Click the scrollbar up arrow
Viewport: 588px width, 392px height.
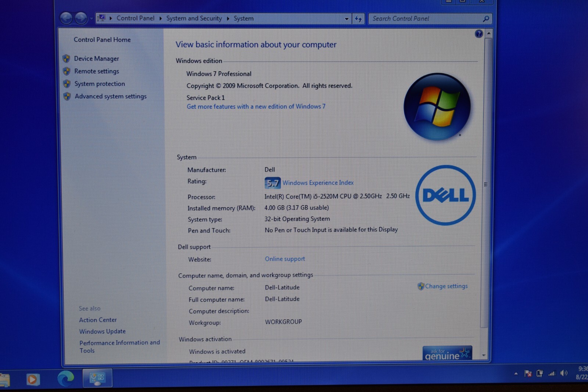[x=488, y=33]
